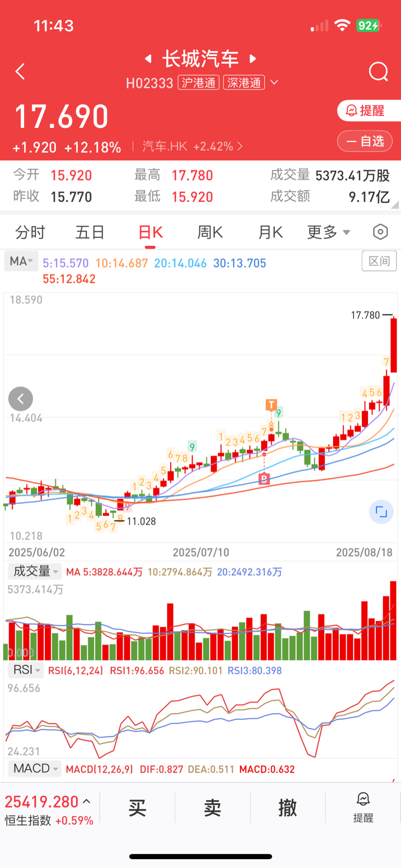Tap the MA 55:12.842 value
The width and height of the screenshot is (401, 868).
69,279
